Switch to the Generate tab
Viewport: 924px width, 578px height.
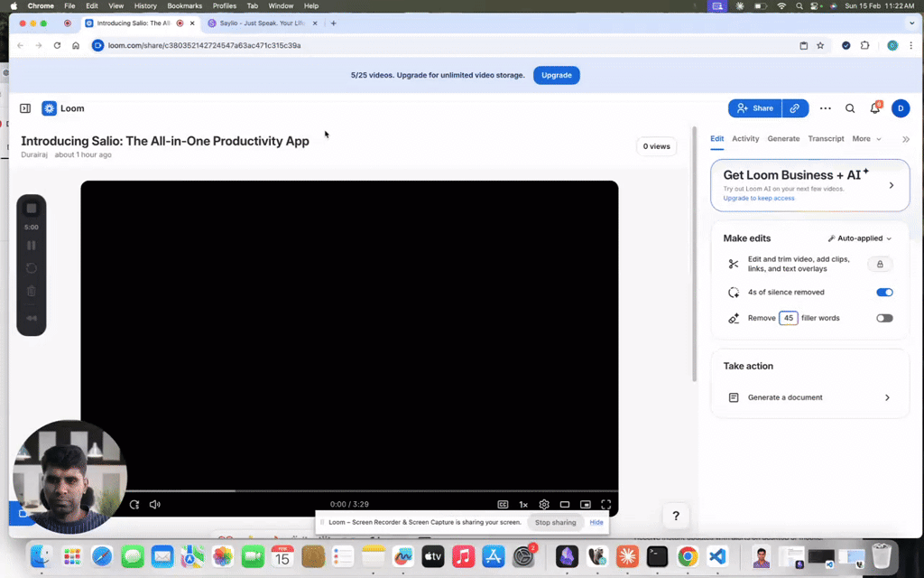[783, 139]
